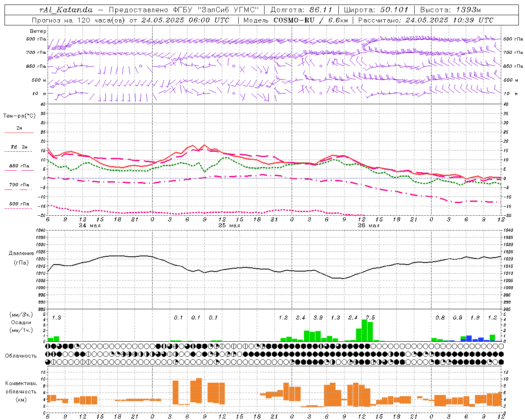Click the longitude value Долгота: 86.11
Screen dimensions: 525x420
click(x=301, y=10)
